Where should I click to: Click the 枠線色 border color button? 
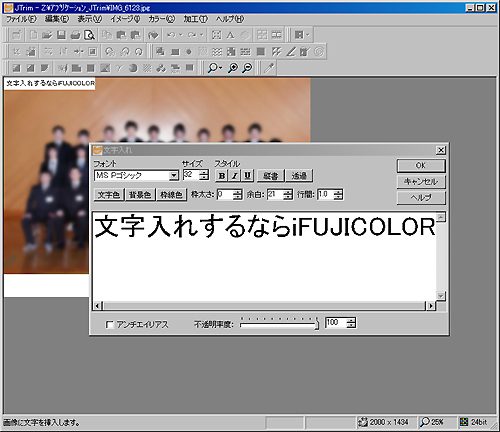pyautogui.click(x=172, y=195)
